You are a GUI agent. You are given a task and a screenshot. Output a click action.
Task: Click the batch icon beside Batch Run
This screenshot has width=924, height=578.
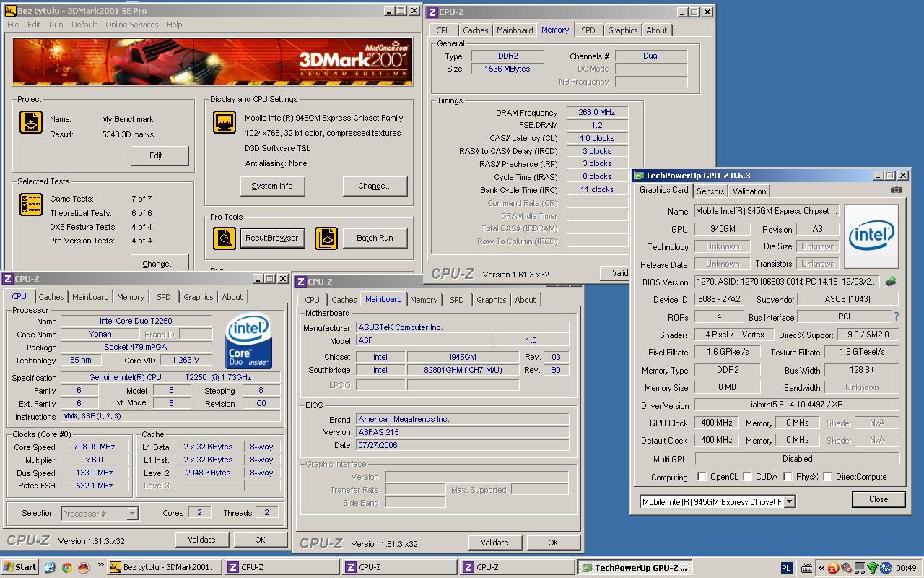(326, 238)
